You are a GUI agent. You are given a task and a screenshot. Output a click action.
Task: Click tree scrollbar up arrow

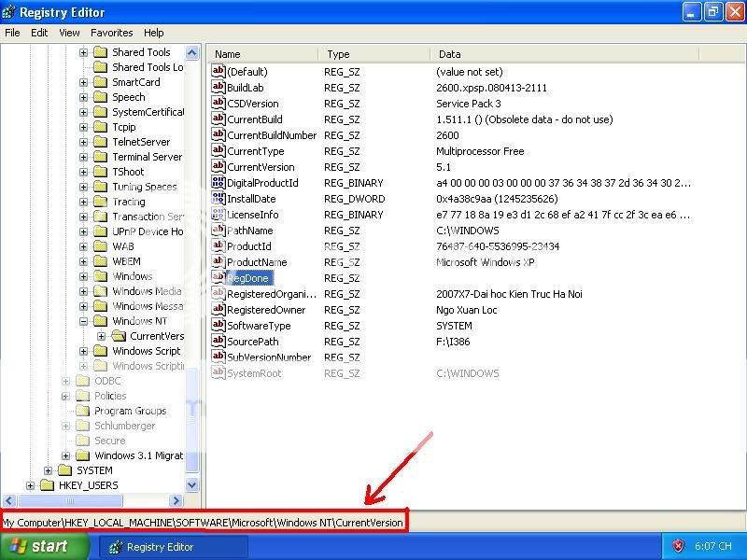(x=192, y=52)
